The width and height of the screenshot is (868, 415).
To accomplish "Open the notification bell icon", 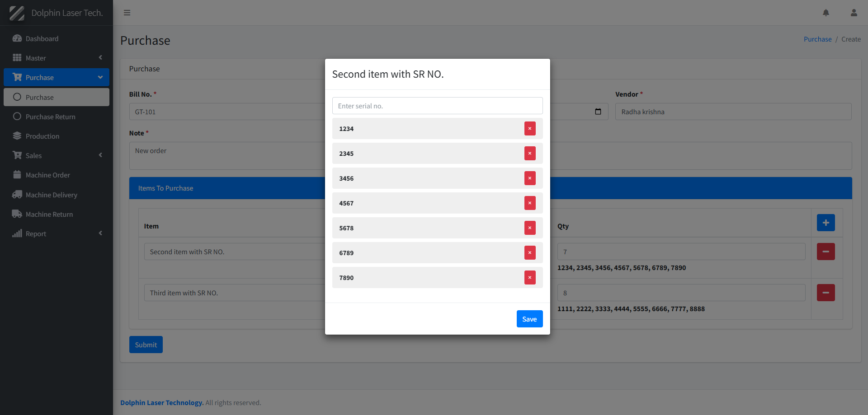I will 826,13.
